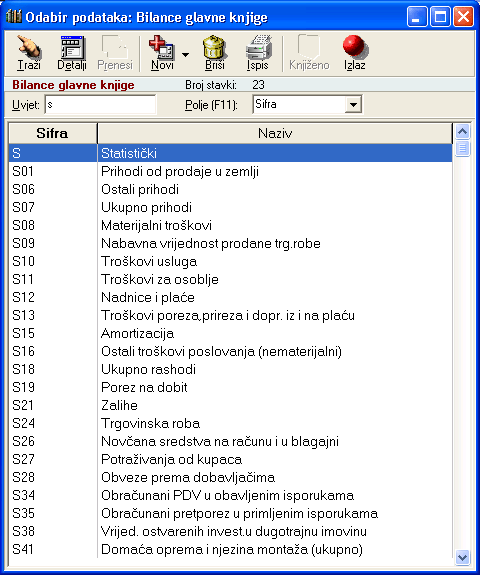Sort by the Sifra column header
480x575 pixels.
pos(53,133)
